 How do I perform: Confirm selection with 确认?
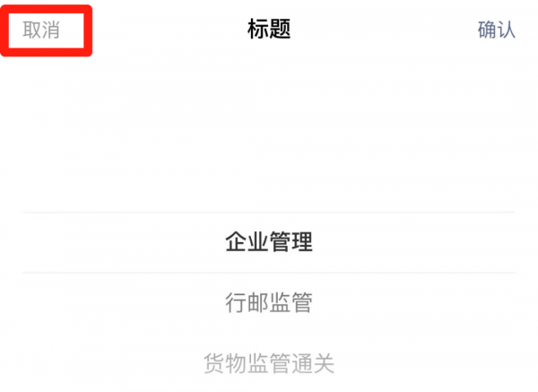click(x=497, y=30)
